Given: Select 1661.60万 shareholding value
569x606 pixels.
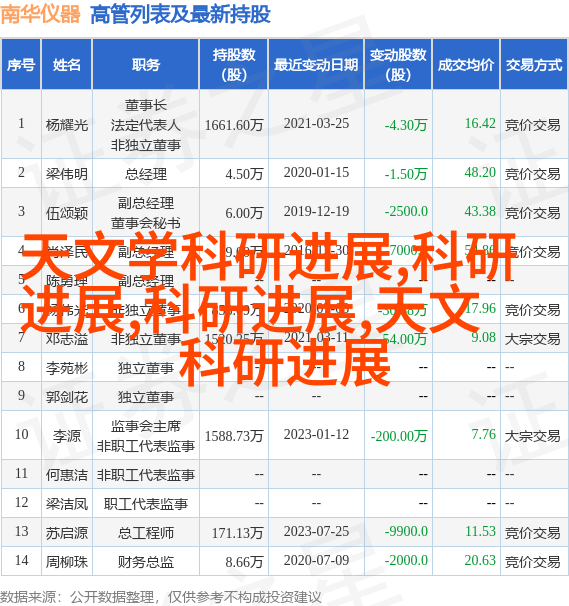Looking at the screenshot, I should click(234, 125).
